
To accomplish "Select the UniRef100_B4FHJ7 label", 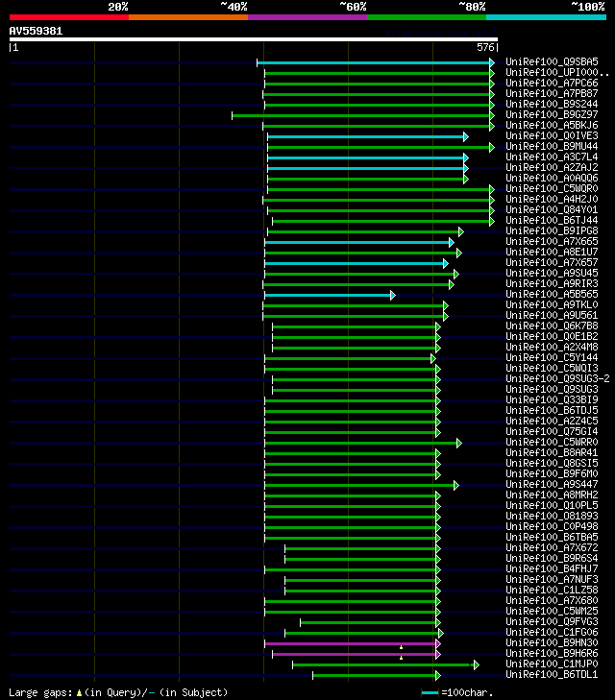I will pyautogui.click(x=552, y=569).
